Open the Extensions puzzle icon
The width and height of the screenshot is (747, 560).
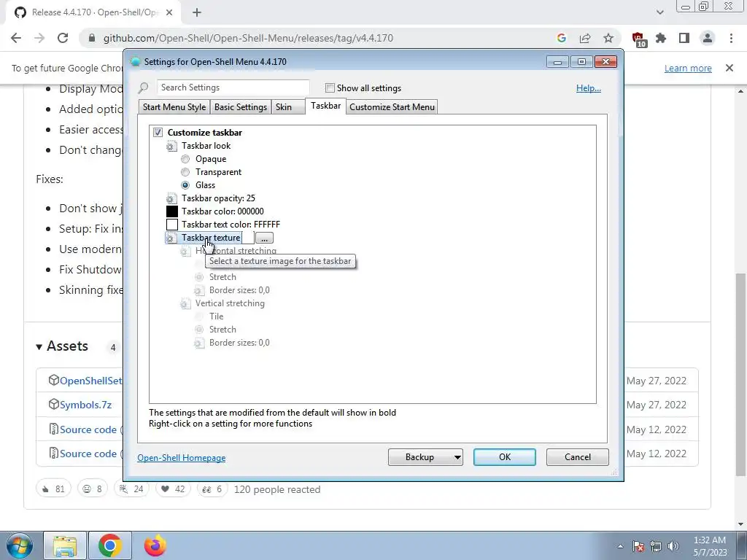[x=661, y=38]
